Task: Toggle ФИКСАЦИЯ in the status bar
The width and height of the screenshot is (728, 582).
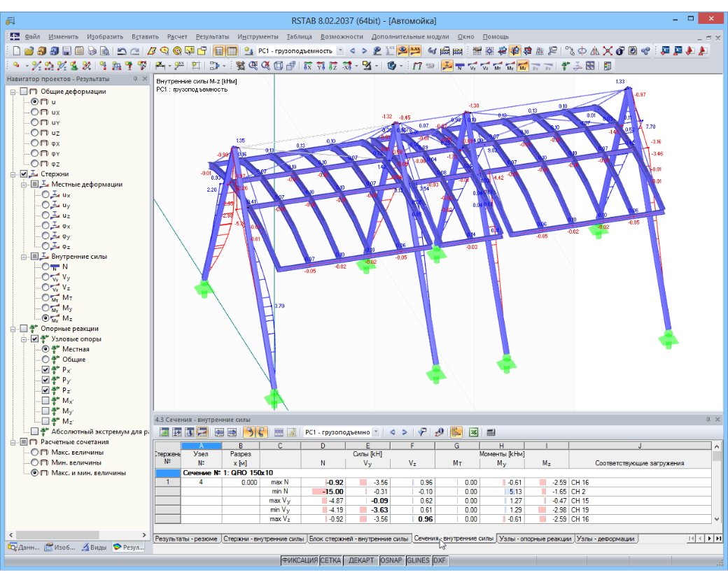Action: [300, 560]
